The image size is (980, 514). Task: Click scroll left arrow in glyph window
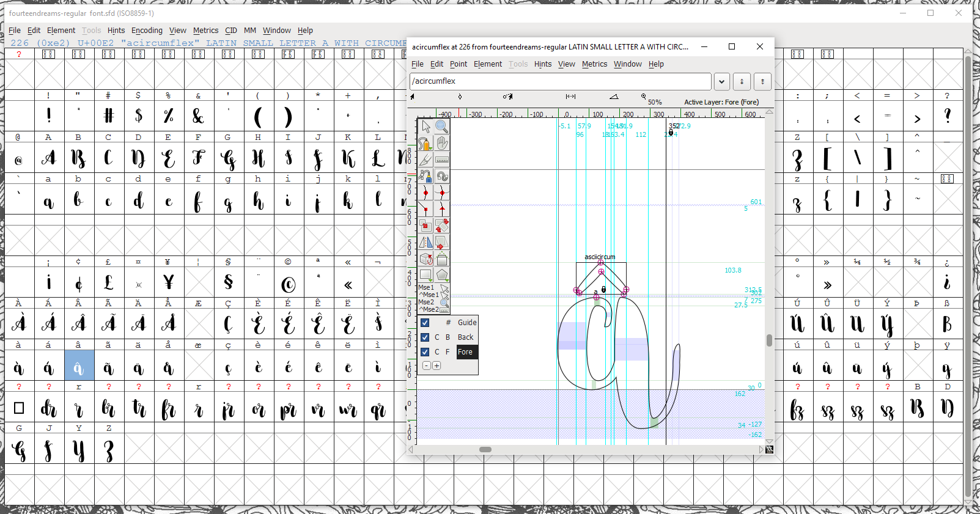click(x=411, y=449)
